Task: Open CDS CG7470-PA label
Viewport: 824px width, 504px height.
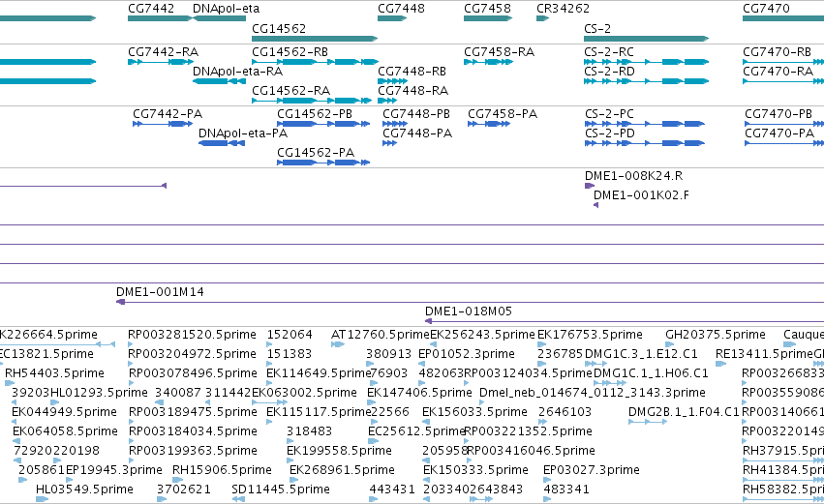Action: coord(779,133)
